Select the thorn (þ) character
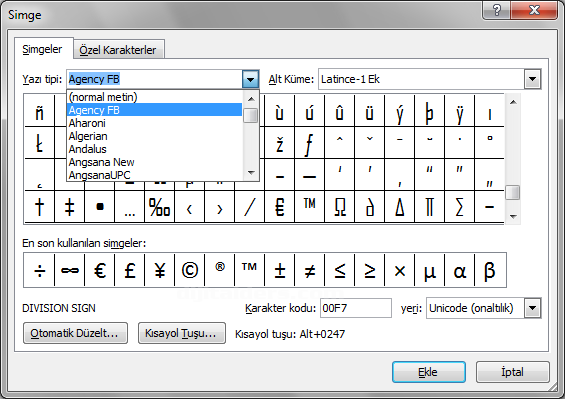This screenshot has height=399, width=565. tap(430, 111)
